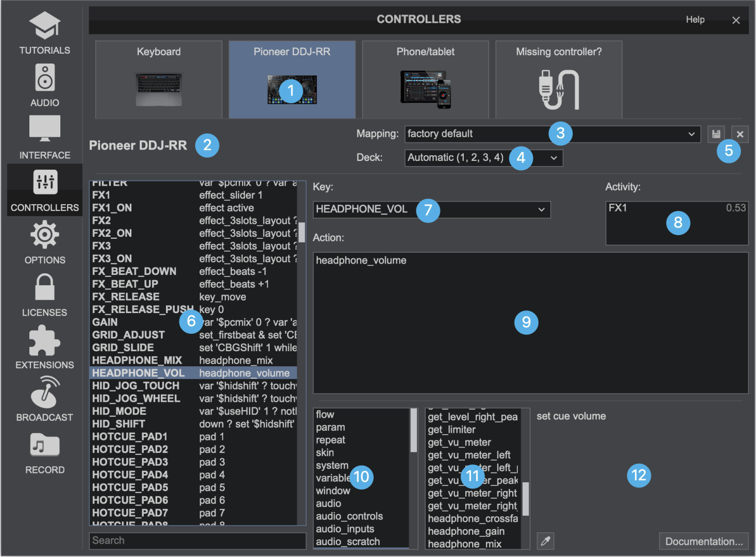Viewport: 756px width, 557px height.
Task: Open the Tutorials section
Action: pos(45,33)
